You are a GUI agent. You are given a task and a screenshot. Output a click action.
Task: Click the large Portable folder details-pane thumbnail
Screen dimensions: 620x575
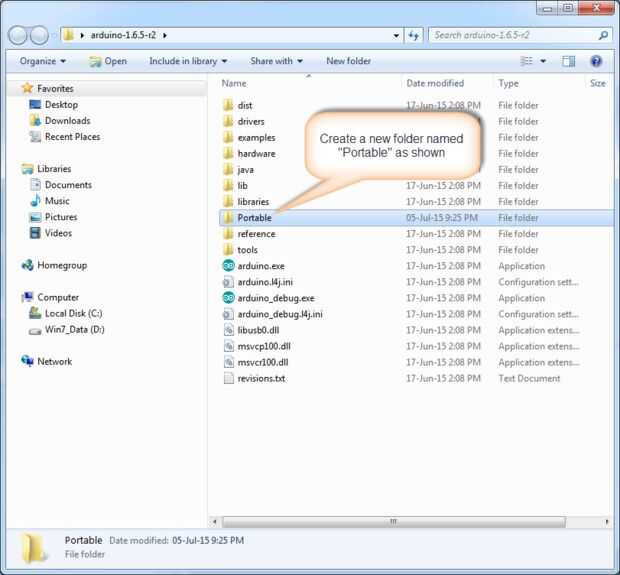point(34,548)
